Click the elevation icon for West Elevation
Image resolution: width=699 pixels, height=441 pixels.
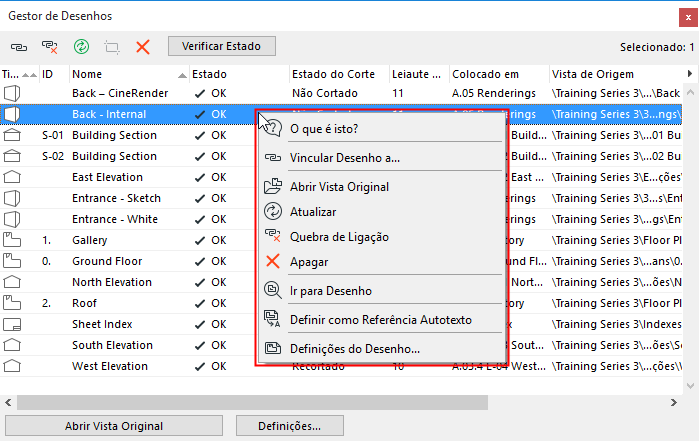[x=12, y=366]
